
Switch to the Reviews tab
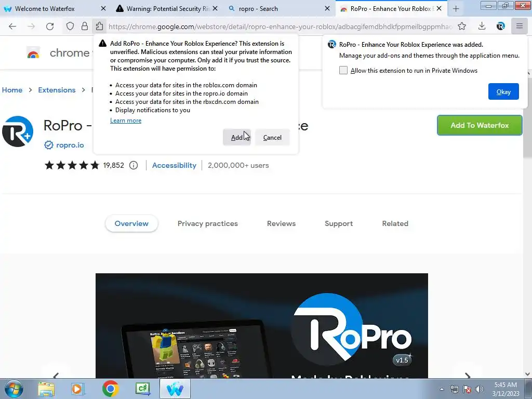tap(281, 223)
